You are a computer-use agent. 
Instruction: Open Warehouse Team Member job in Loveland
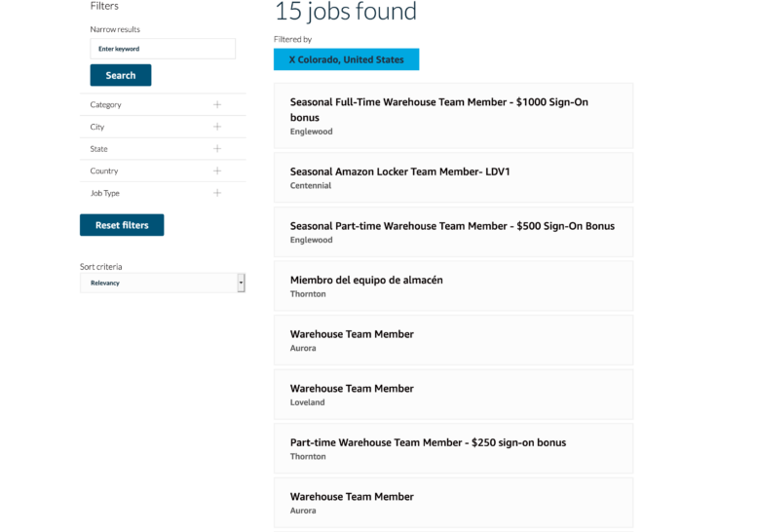(453, 395)
